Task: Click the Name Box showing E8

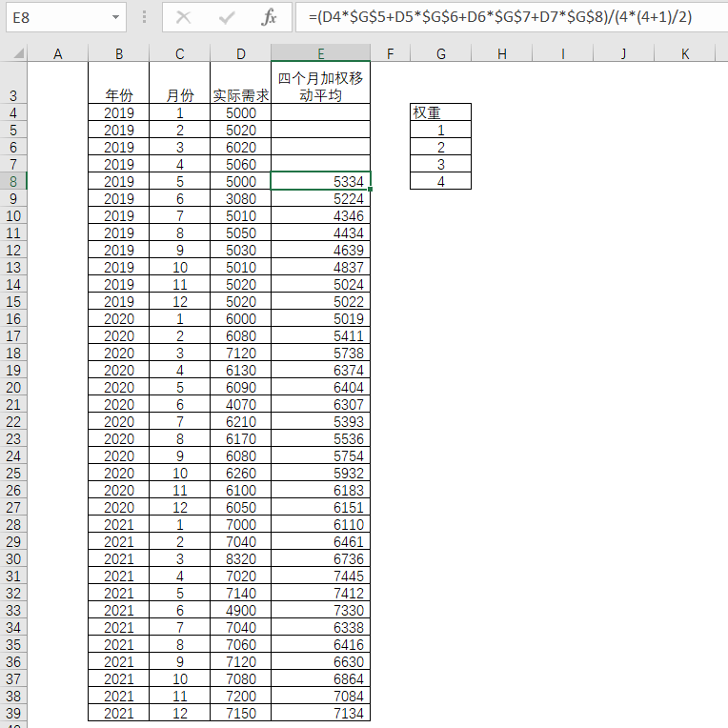Action: click(55, 17)
